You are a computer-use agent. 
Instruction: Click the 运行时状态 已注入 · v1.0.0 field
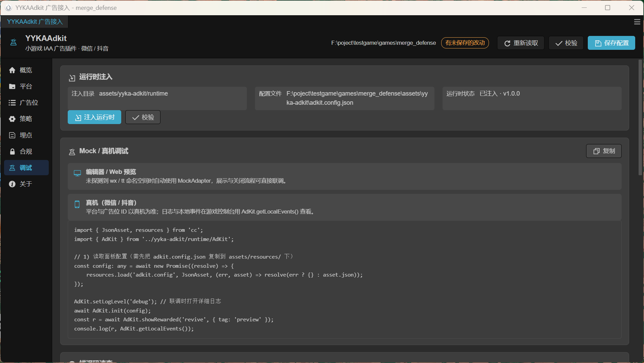point(532,98)
